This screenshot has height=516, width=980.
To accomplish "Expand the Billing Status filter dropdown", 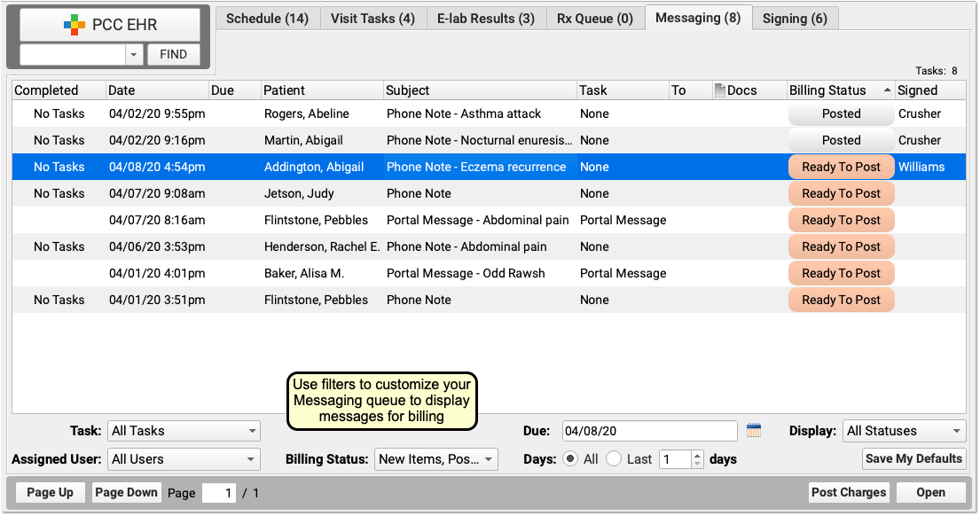I will click(x=435, y=459).
